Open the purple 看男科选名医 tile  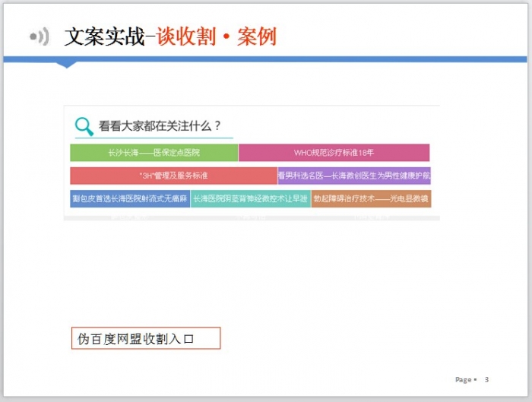point(354,176)
